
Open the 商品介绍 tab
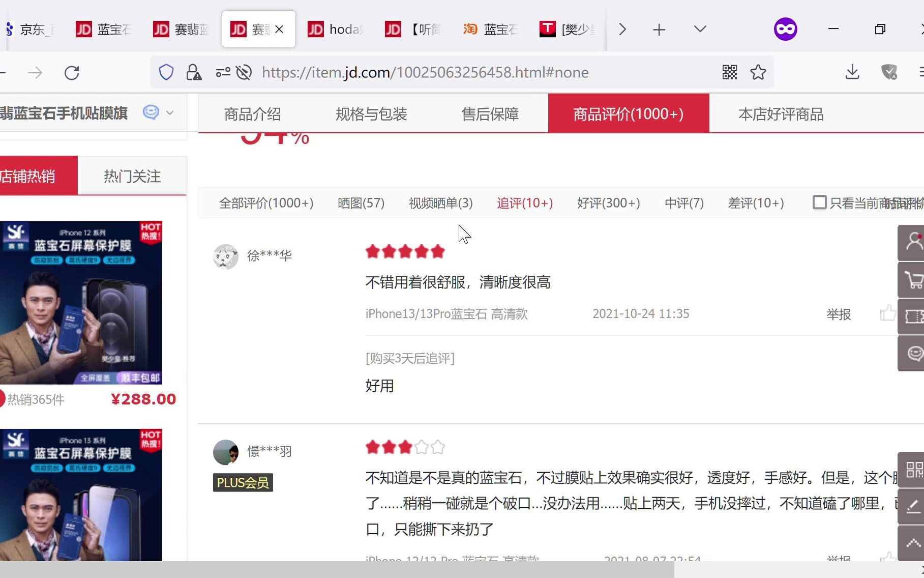253,114
